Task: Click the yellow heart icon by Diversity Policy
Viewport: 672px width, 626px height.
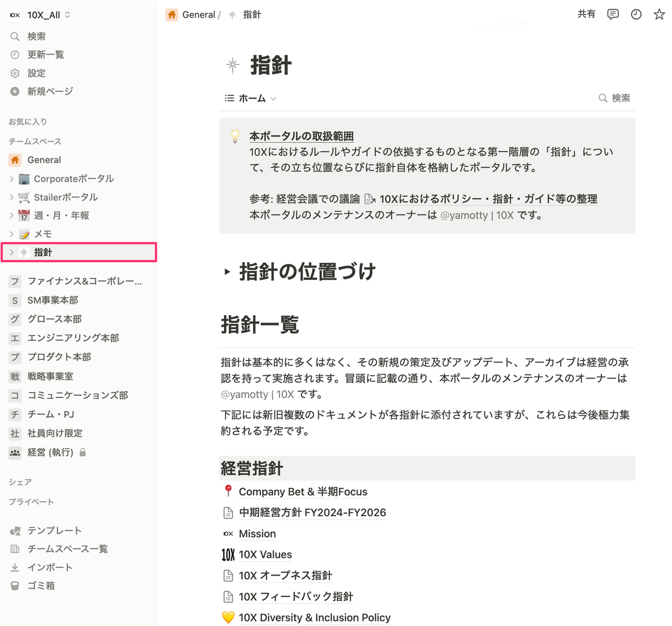Action: coord(228,617)
